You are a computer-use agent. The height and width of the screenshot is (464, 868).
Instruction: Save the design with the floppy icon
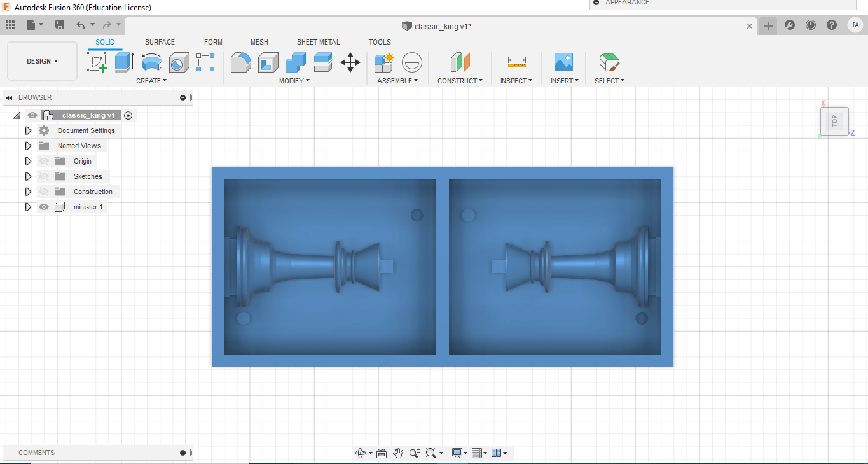[60, 25]
